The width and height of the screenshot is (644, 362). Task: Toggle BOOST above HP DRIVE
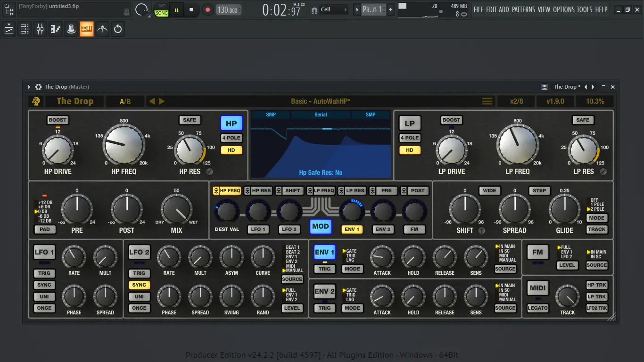[x=58, y=120]
